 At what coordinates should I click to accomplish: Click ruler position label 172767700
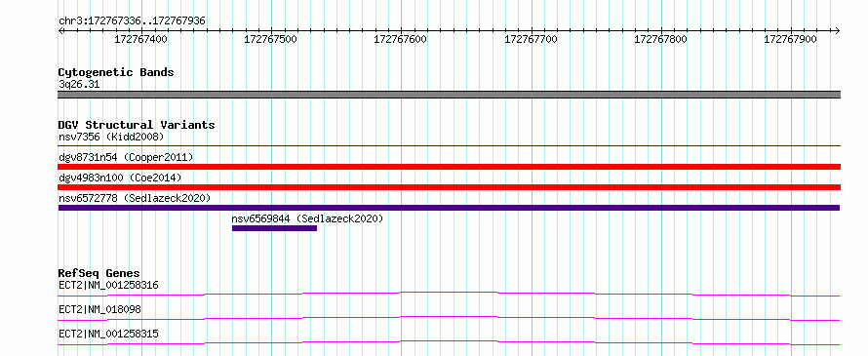(531, 39)
